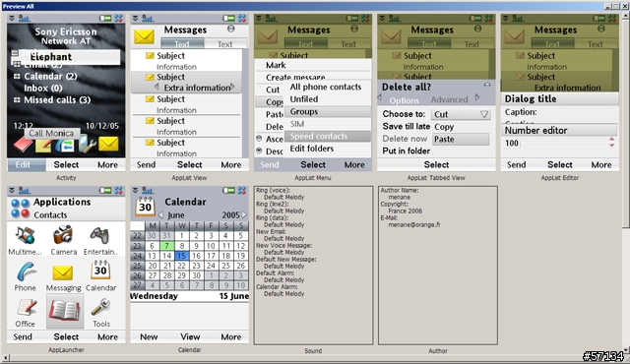The image size is (630, 364).
Task: Click the Applications colored balls icon
Action: [x=20, y=208]
